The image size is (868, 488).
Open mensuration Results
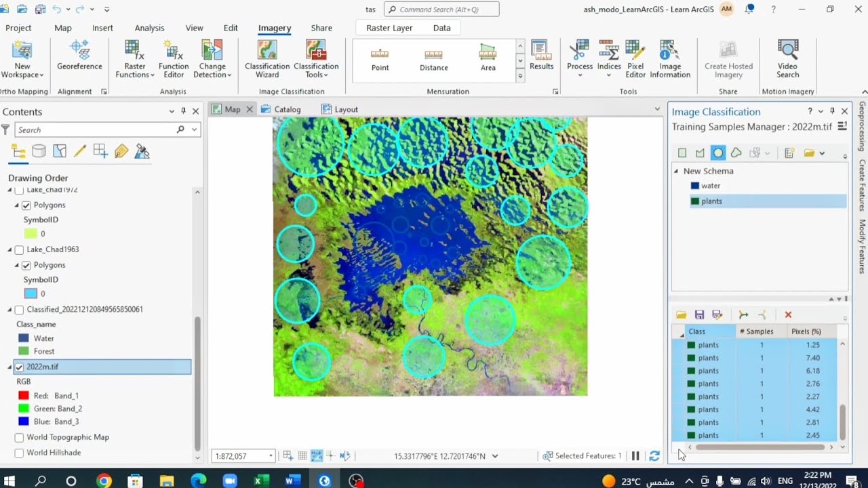coord(541,56)
